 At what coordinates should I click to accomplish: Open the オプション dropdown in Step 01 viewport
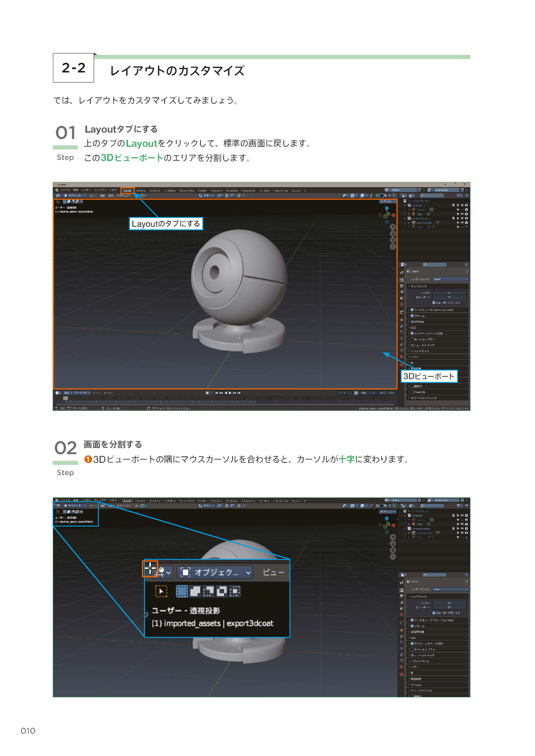tap(388, 201)
